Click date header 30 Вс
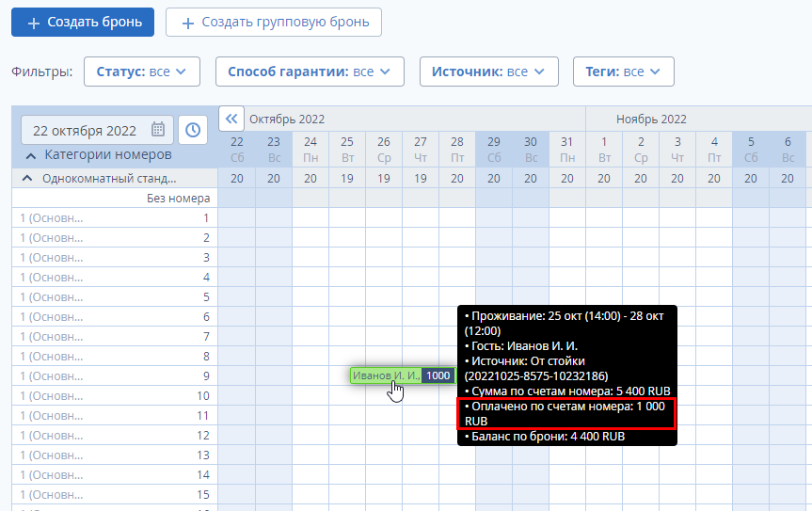 (531, 149)
